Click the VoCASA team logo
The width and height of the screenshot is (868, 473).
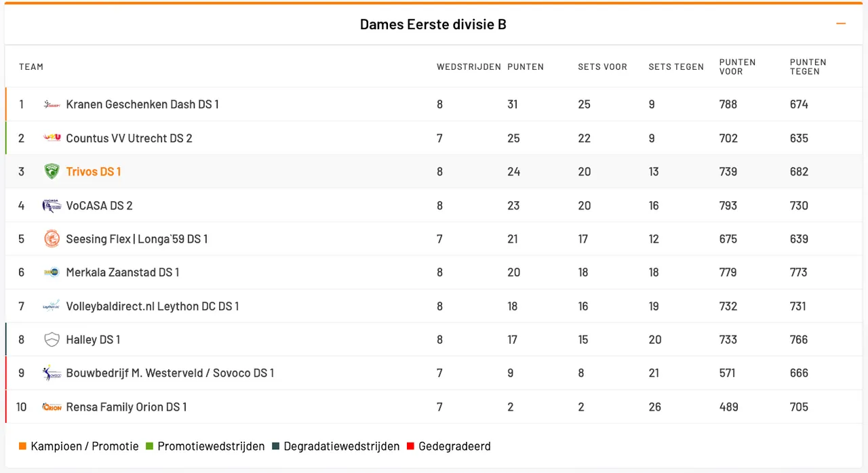(x=52, y=205)
